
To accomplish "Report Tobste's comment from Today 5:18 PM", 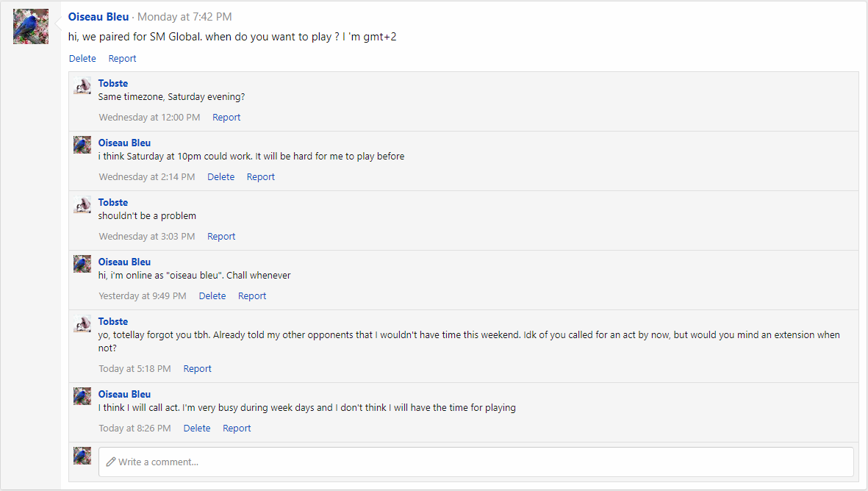I will tap(197, 369).
